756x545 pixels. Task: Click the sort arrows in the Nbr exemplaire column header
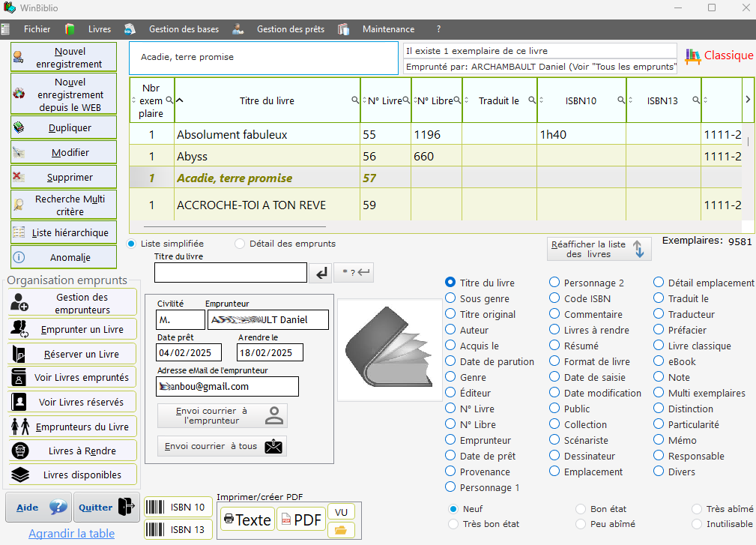click(133, 100)
